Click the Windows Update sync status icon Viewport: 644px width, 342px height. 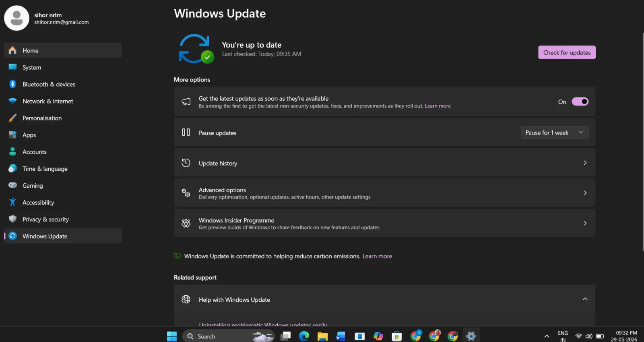tap(196, 49)
